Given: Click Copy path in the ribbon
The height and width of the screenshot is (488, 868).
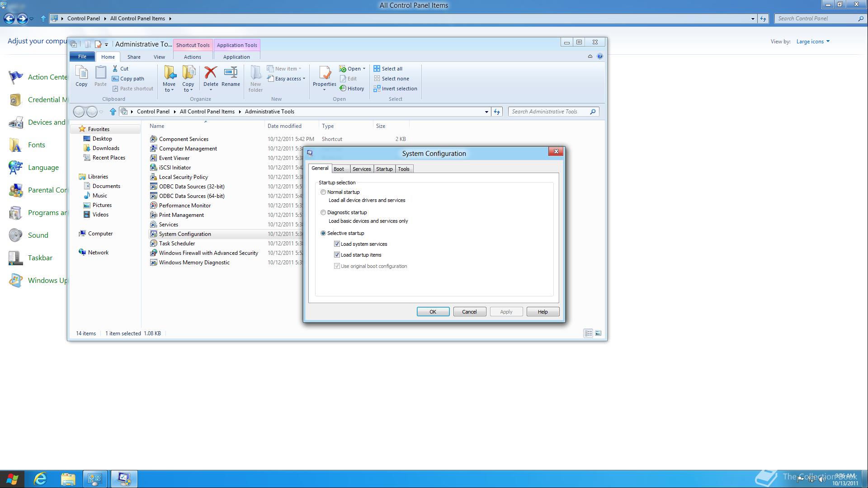Looking at the screenshot, I should point(128,79).
